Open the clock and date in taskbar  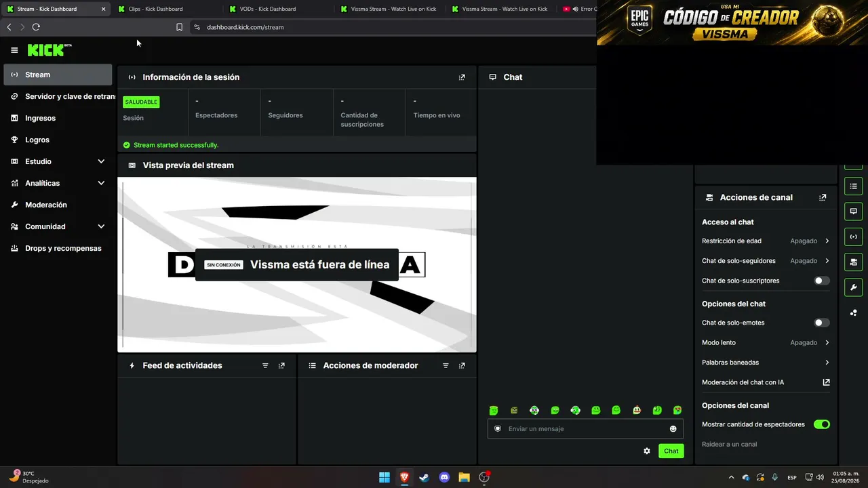pos(846,477)
